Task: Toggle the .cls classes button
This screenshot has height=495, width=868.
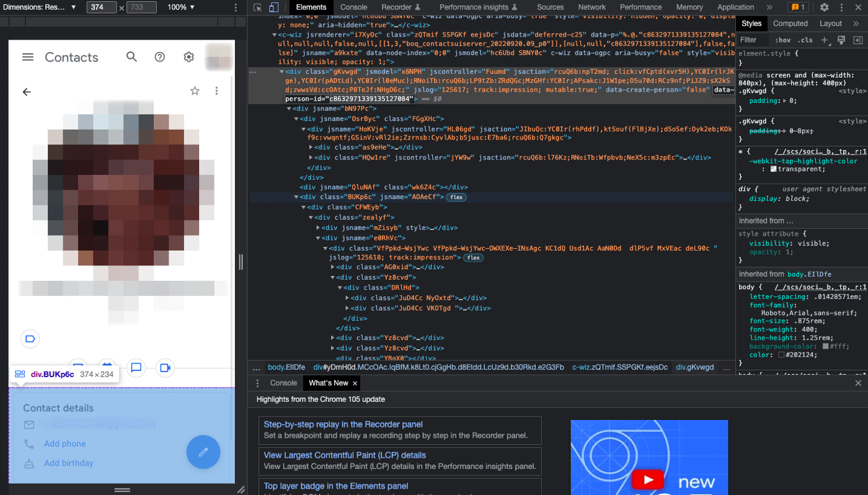Action: [x=805, y=40]
